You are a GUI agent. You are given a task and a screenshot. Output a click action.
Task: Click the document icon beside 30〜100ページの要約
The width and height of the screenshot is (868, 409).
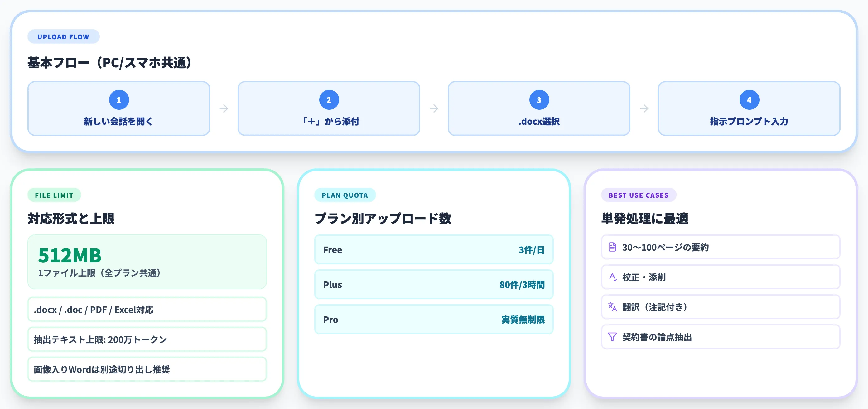612,247
